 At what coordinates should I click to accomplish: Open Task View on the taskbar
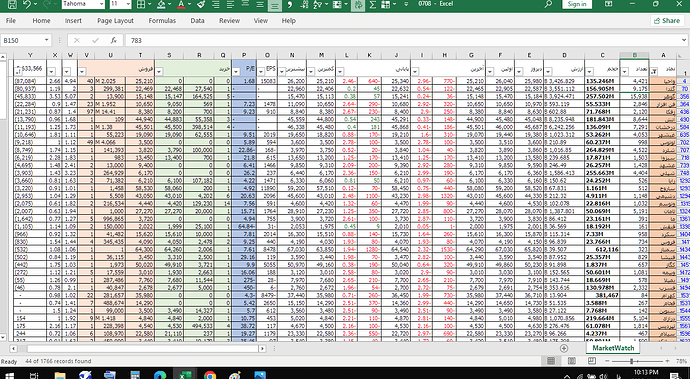point(34,375)
